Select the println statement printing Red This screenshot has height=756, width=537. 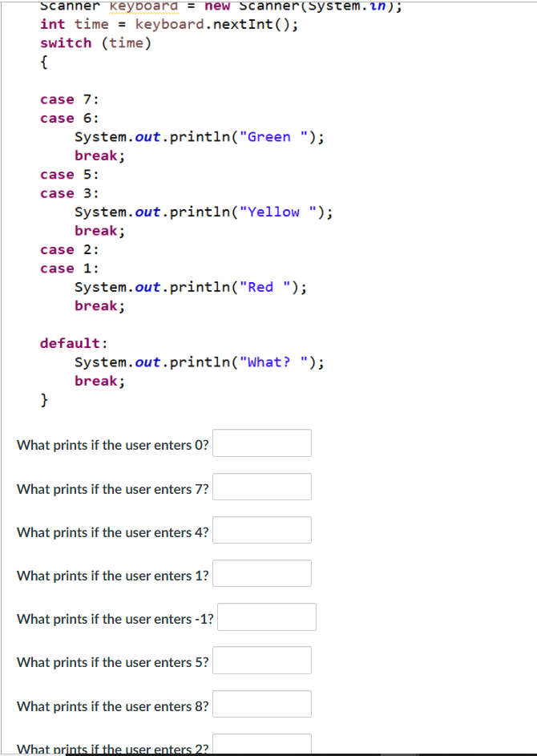(x=190, y=286)
